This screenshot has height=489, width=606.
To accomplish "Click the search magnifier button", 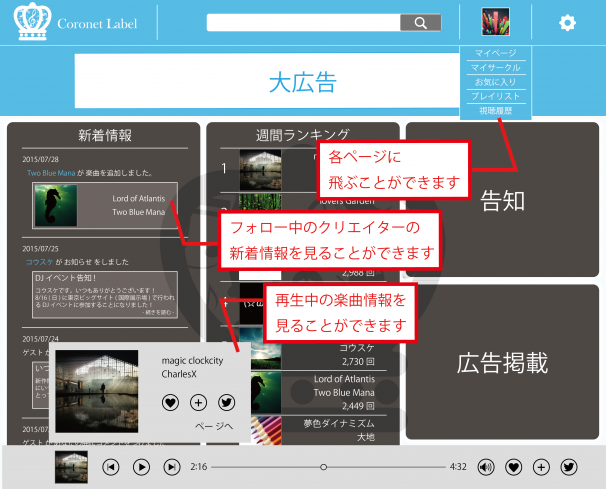I will tap(420, 23).
